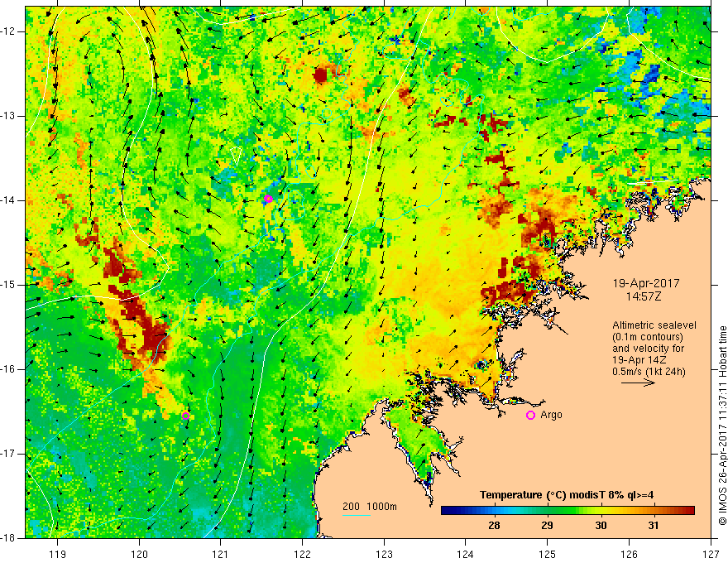Image resolution: width=728 pixels, height=563 pixels.
Task: Click the "0.5m/s (1kt 24h)" text
Action: click(x=649, y=372)
